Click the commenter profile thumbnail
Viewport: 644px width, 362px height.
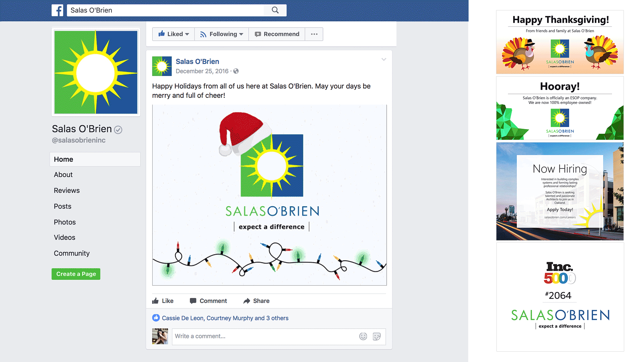pos(160,336)
